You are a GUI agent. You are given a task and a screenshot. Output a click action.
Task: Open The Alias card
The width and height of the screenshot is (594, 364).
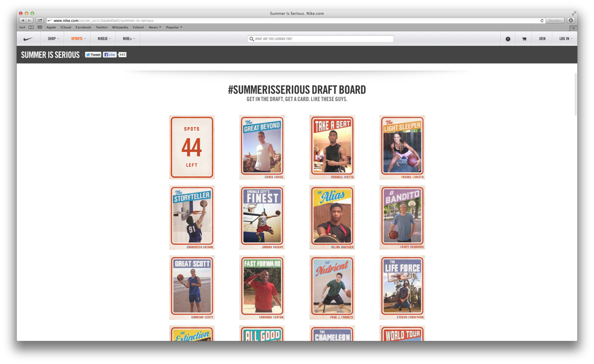coord(332,217)
